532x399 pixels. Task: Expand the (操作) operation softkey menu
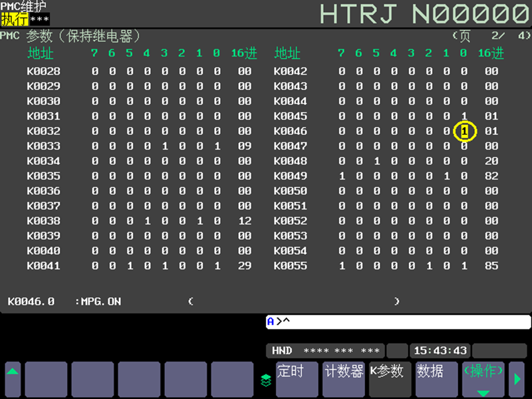[x=483, y=379]
